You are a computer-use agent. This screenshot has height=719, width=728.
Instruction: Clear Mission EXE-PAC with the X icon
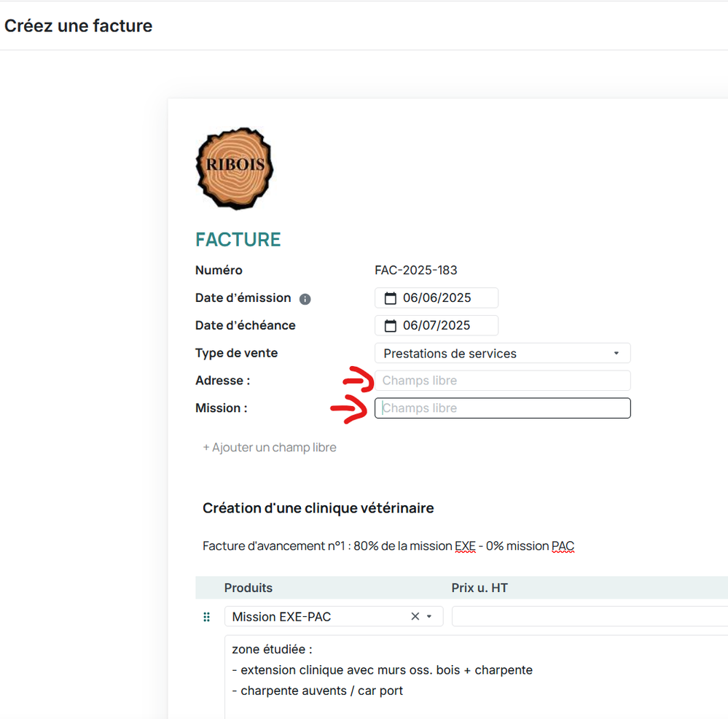pos(415,617)
